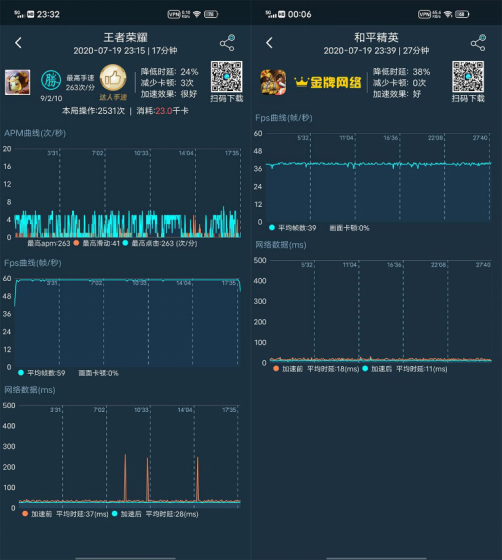This screenshot has width=502, height=560.
Task: Tap 最高apm:263 legend text
Action: (x=49, y=243)
